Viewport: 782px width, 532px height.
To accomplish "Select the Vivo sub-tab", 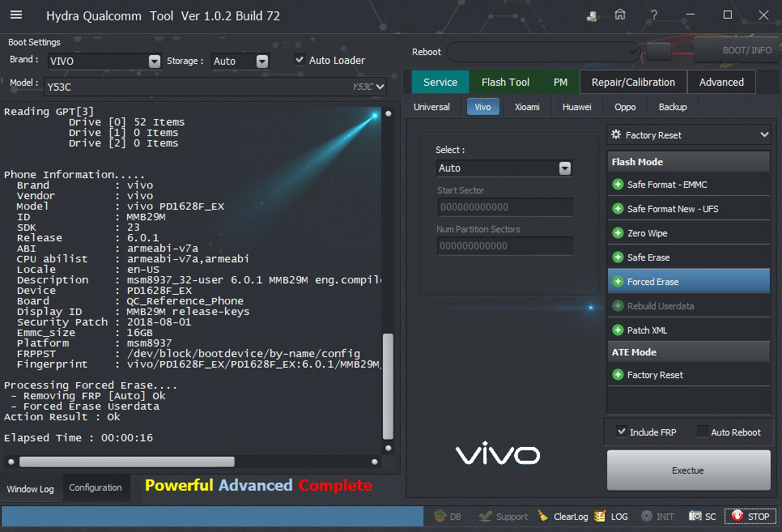I will [x=482, y=107].
